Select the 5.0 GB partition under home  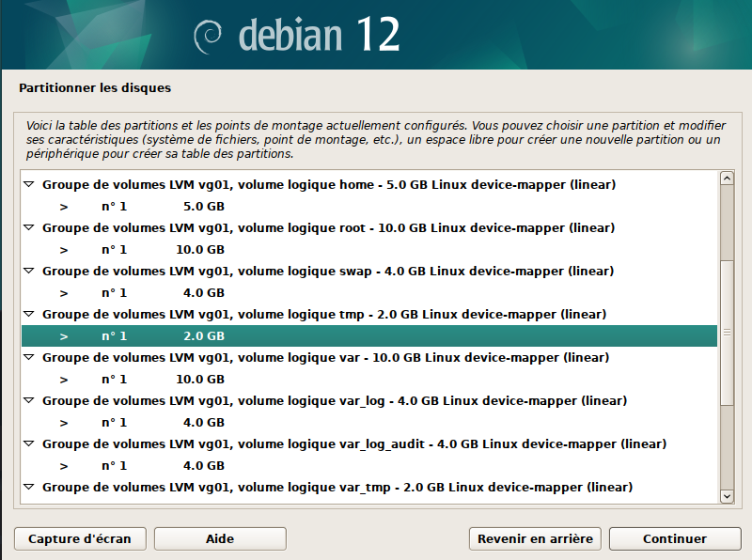(203, 207)
